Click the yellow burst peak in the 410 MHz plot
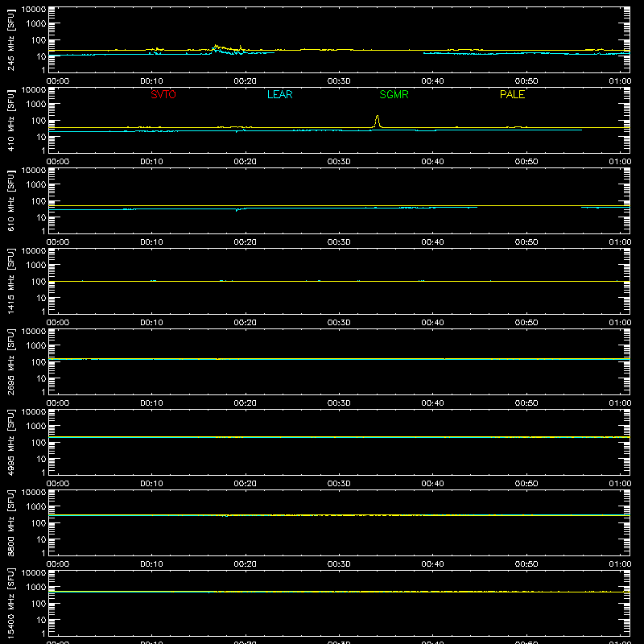This screenshot has height=644, width=644. click(377, 122)
